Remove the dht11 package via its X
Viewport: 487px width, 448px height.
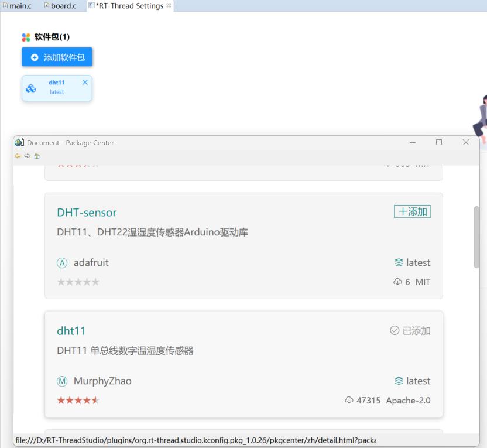84,82
